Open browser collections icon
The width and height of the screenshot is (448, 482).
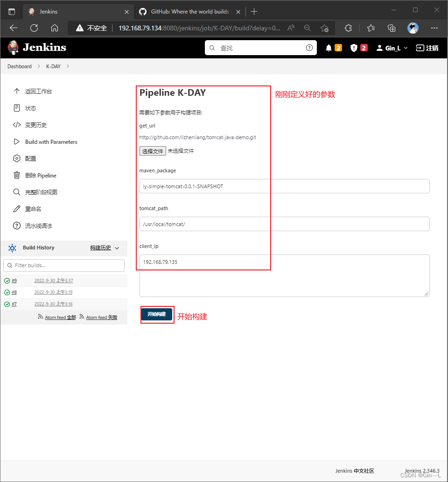point(392,28)
